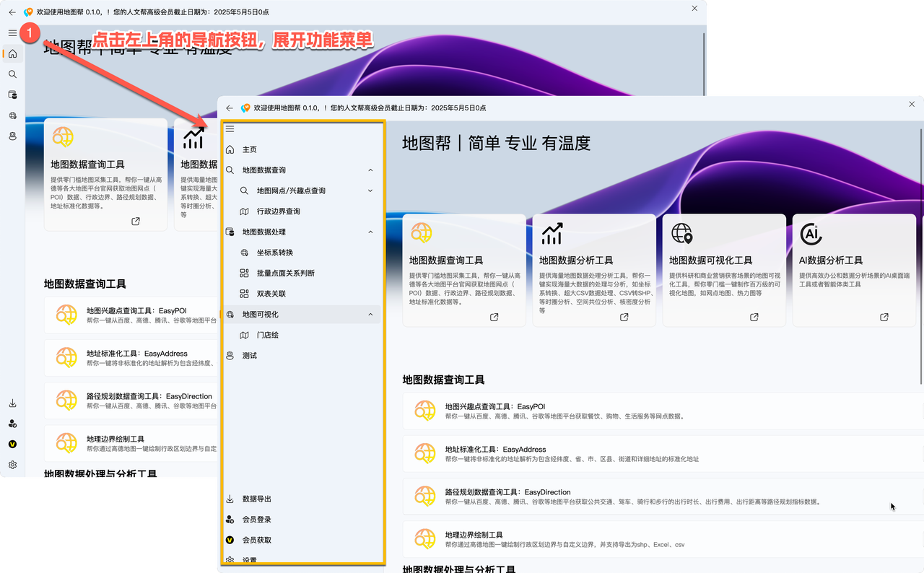Screen dimensions: 924x573
Task: Click open-link icon on AI数据分析工具 card
Action: pos(884,318)
